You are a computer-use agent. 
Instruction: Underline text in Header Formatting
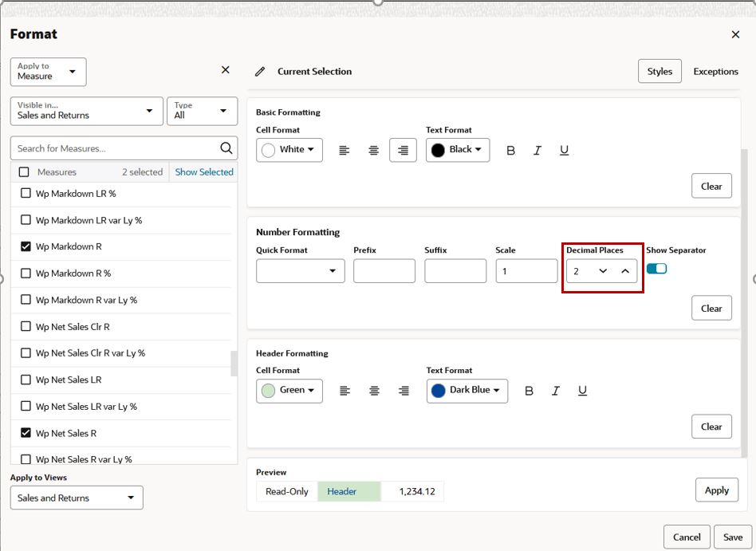click(x=582, y=391)
